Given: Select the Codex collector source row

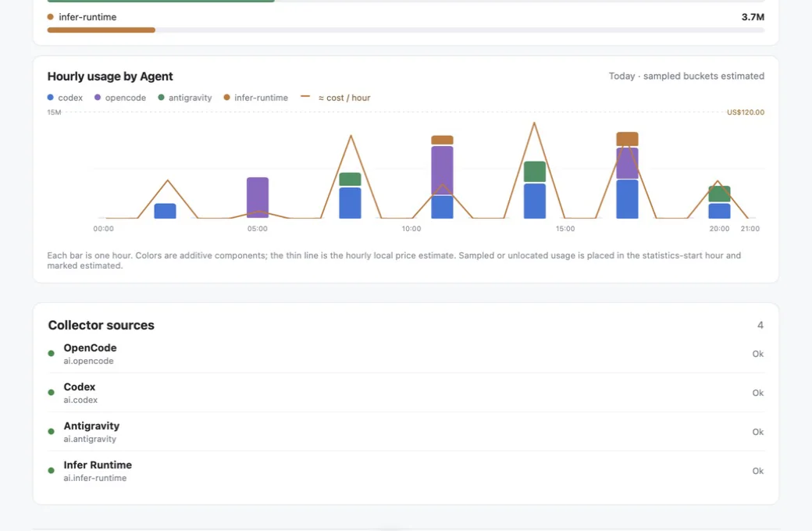Looking at the screenshot, I should (406, 393).
